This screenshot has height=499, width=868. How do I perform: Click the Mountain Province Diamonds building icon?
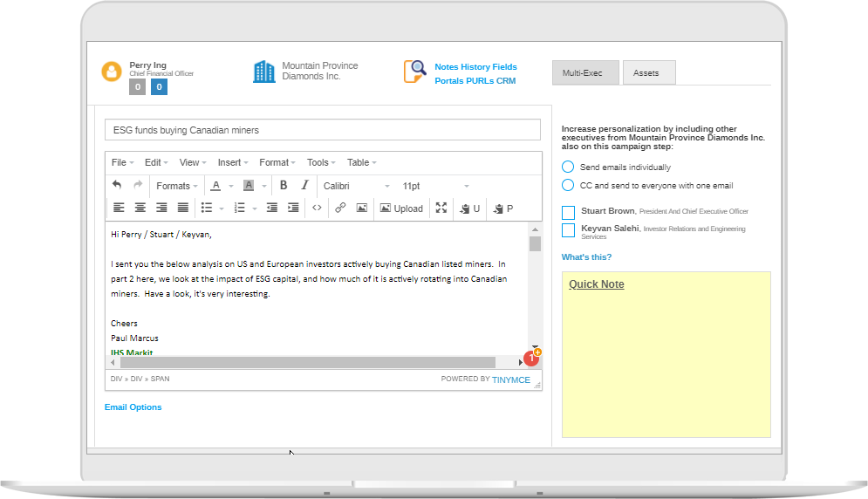pyautogui.click(x=264, y=72)
